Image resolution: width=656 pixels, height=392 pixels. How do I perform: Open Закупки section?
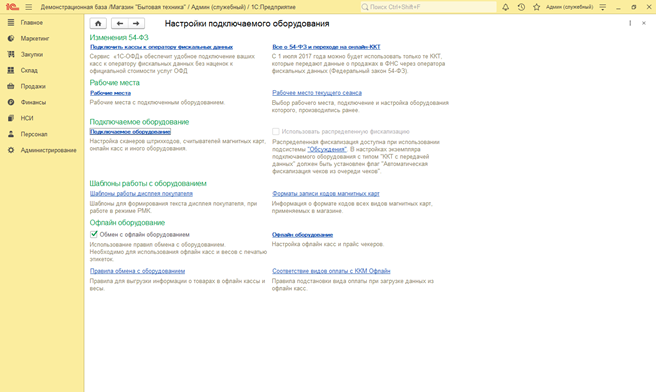32,54
